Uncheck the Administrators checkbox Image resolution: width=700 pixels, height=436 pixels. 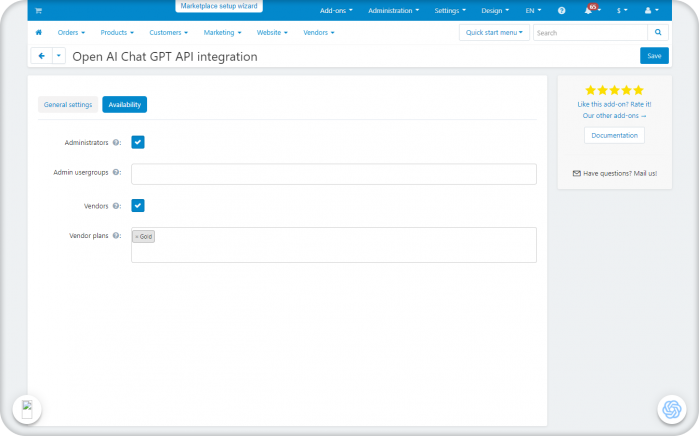tap(138, 142)
